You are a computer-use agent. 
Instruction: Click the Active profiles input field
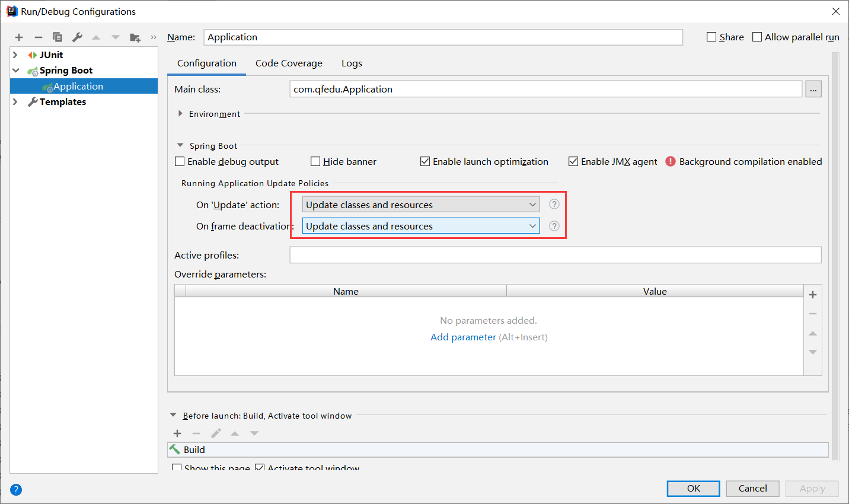[x=555, y=255]
